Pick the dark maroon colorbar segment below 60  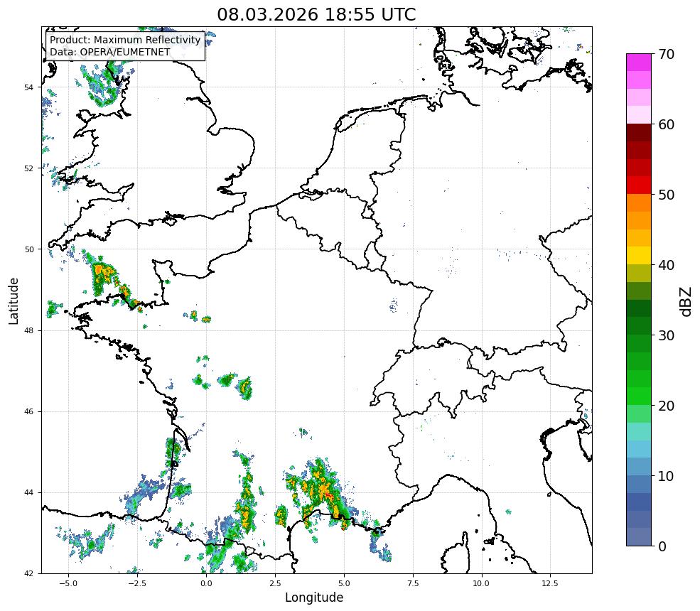click(639, 133)
